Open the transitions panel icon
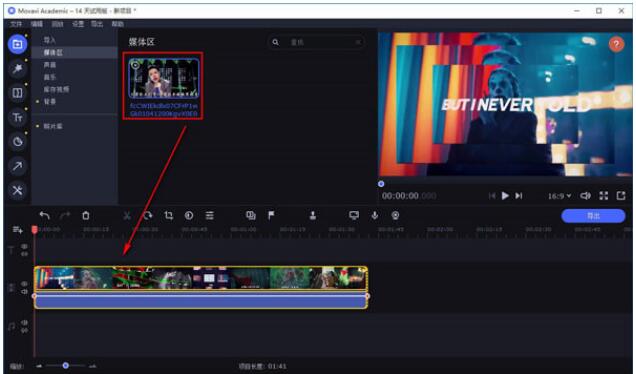Screen dimensions: 636x374 (17, 93)
